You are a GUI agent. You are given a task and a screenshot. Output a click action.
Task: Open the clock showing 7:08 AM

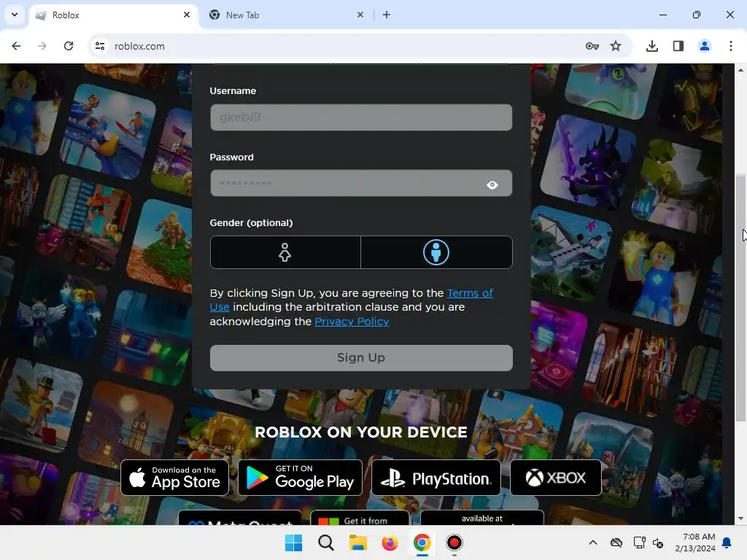[694, 542]
